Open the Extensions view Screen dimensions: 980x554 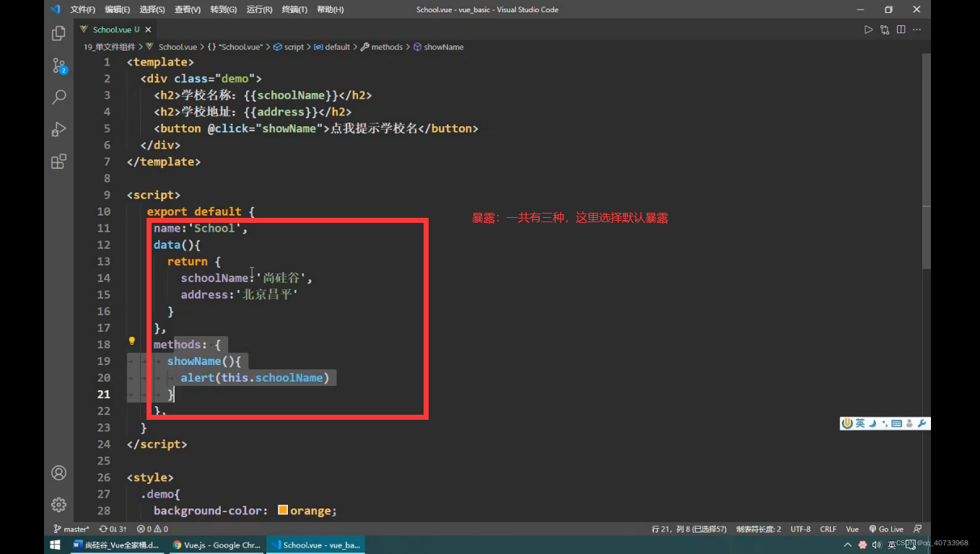click(59, 161)
